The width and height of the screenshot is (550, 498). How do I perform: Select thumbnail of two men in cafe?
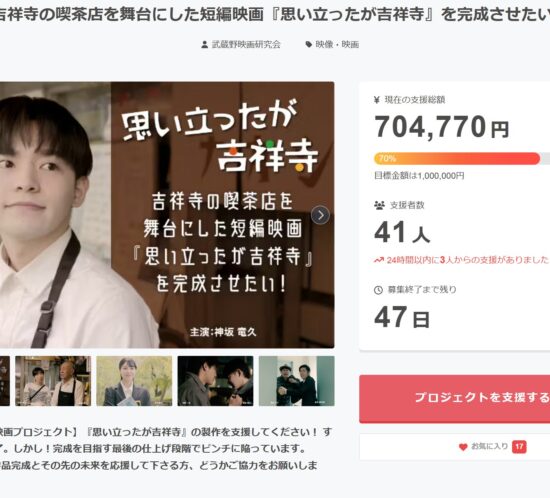click(x=53, y=381)
